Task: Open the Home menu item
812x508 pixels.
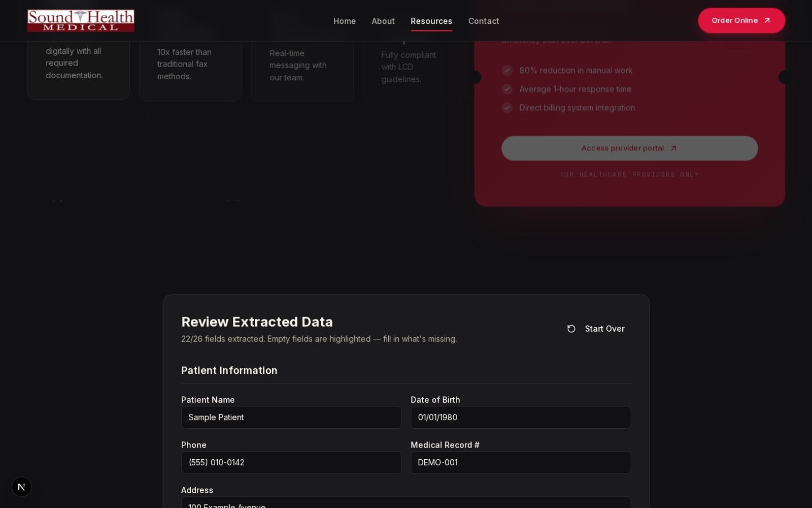Action: 345,21
